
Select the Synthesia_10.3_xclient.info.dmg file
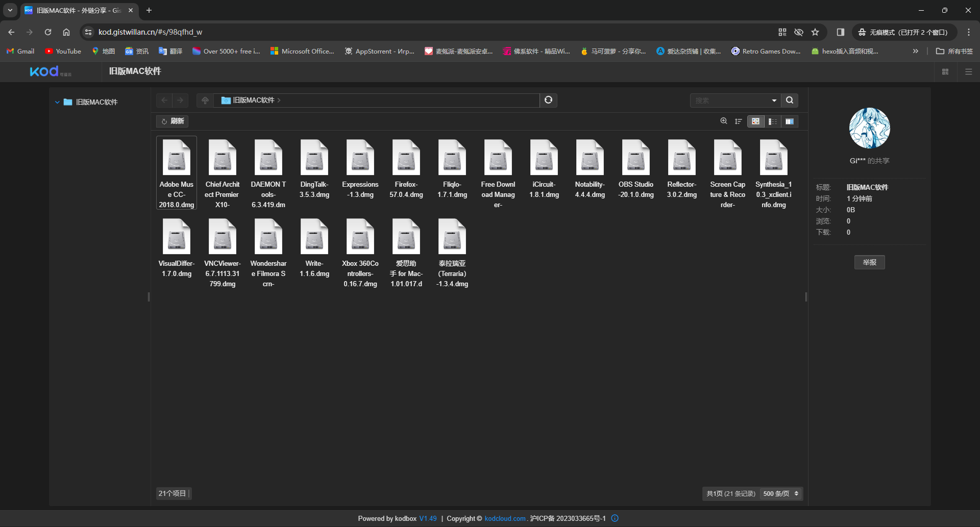click(774, 173)
